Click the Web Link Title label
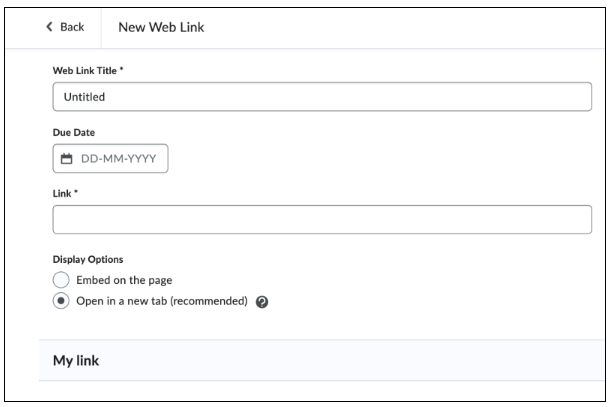 (x=85, y=71)
